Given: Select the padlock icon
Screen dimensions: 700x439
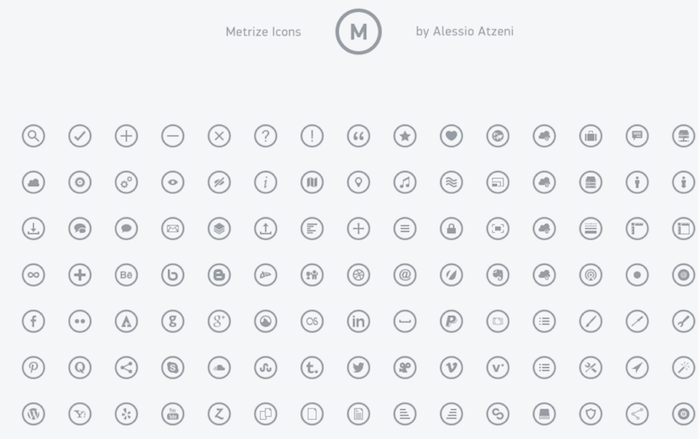Looking at the screenshot, I should (x=451, y=228).
